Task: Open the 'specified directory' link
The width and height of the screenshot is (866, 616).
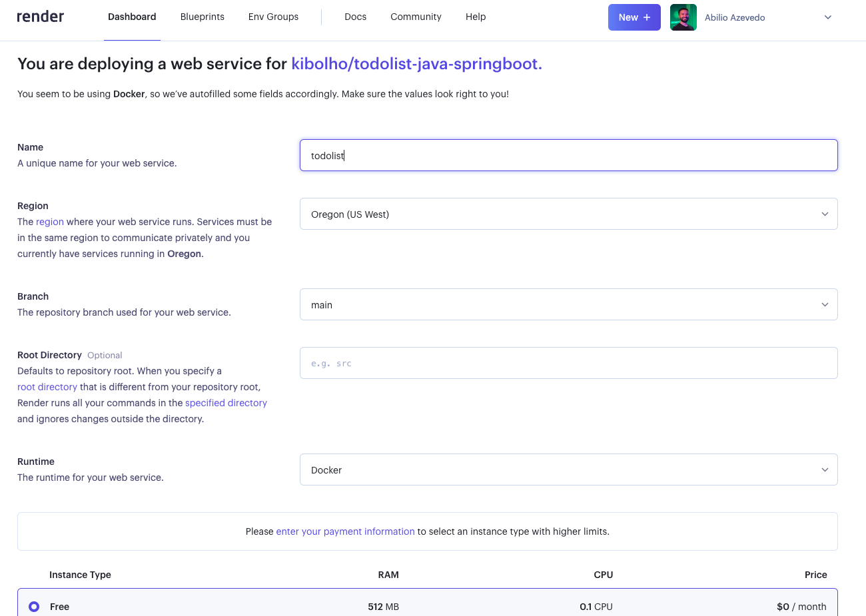Action: [x=226, y=403]
